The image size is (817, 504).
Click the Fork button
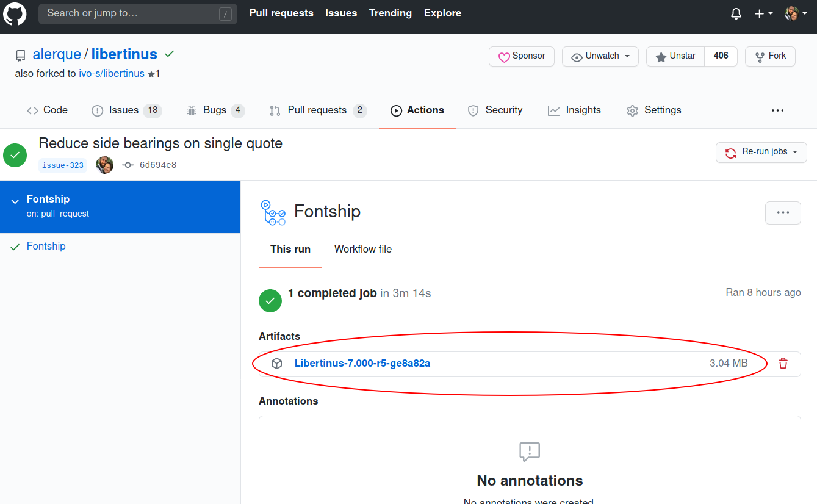pyautogui.click(x=771, y=56)
